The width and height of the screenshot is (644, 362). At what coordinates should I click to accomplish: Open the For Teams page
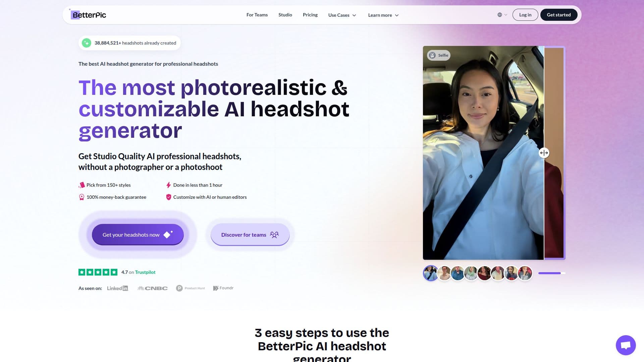257,15
